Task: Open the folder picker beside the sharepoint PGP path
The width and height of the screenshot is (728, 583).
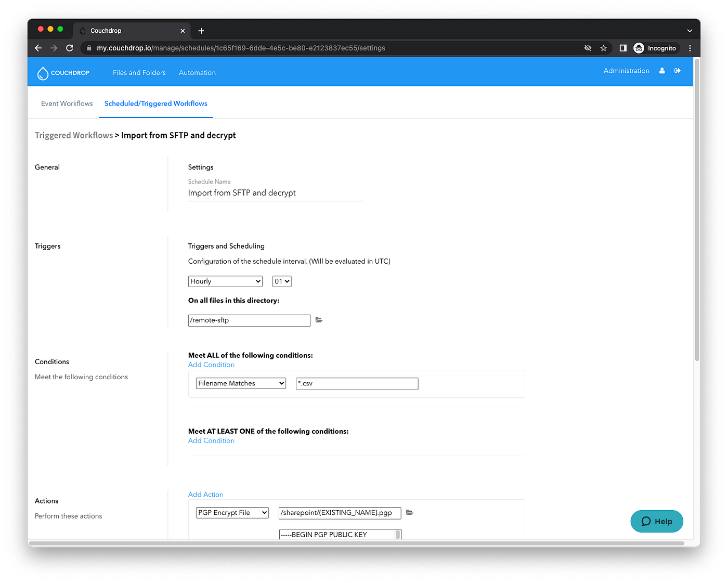Action: tap(409, 512)
